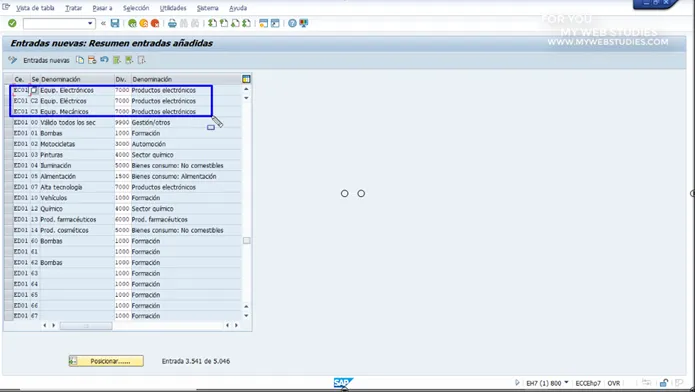The width and height of the screenshot is (695, 392).
Task: Click the table's horizontal scrollbar thumb
Action: pyautogui.click(x=86, y=325)
